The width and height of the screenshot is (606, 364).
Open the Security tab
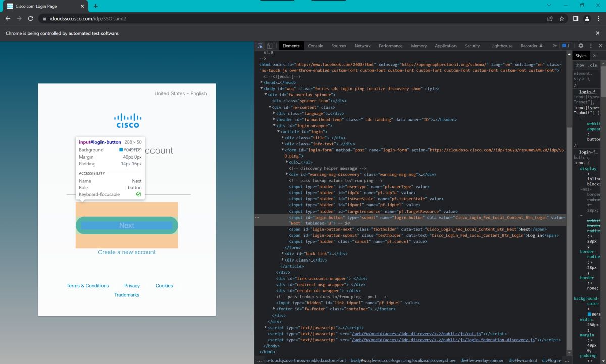click(x=472, y=46)
